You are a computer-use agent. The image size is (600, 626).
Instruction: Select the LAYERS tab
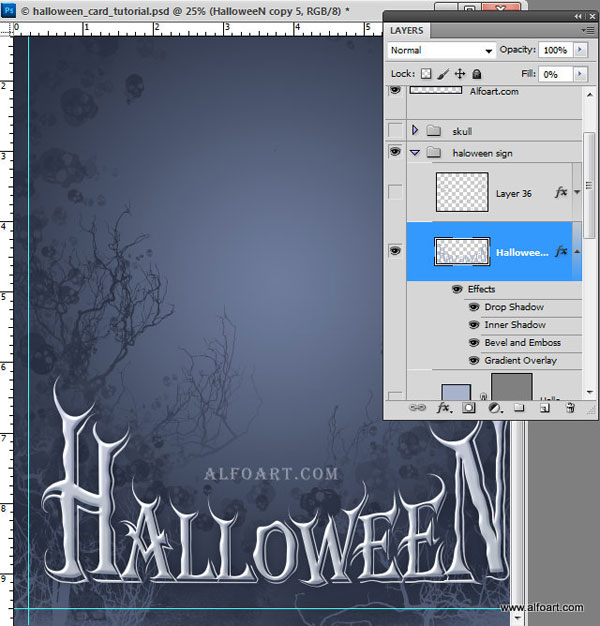click(x=407, y=31)
